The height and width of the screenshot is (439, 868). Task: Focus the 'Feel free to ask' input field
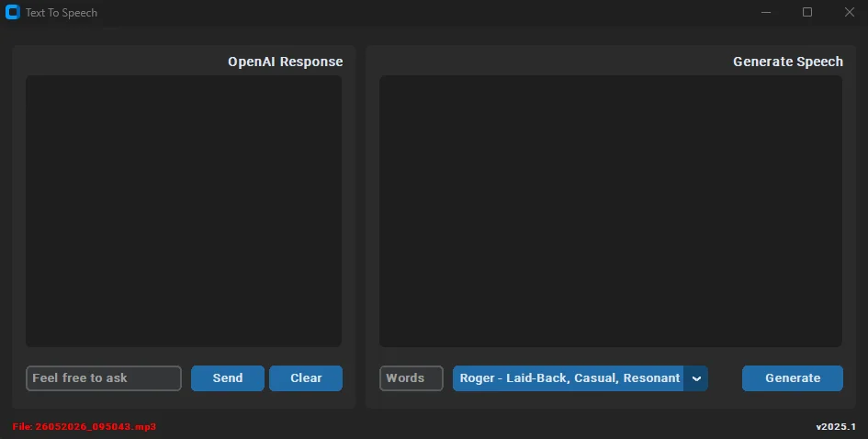click(x=104, y=378)
